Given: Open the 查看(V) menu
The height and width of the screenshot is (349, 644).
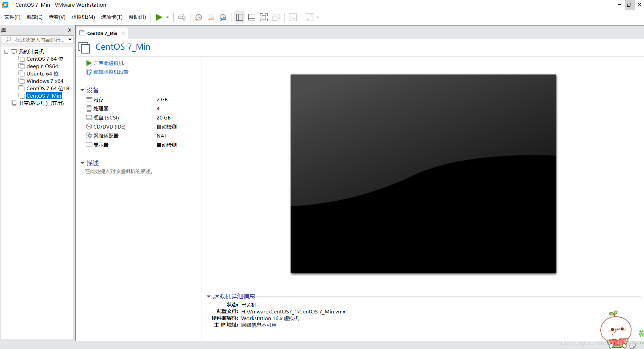Looking at the screenshot, I should 57,17.
